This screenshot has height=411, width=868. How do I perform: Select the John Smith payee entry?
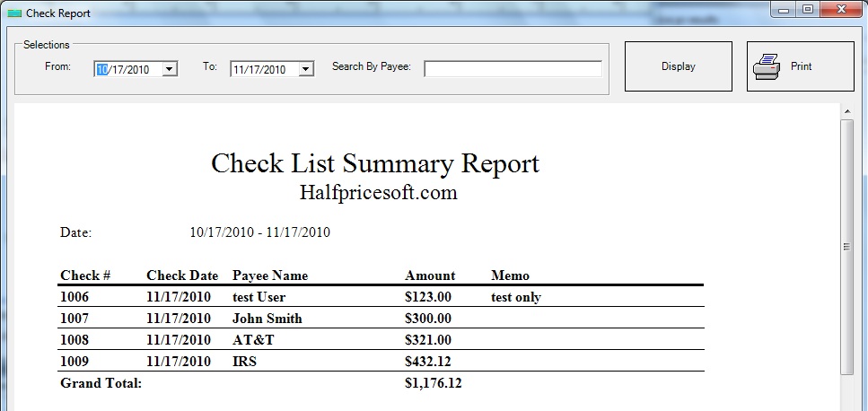(x=267, y=319)
